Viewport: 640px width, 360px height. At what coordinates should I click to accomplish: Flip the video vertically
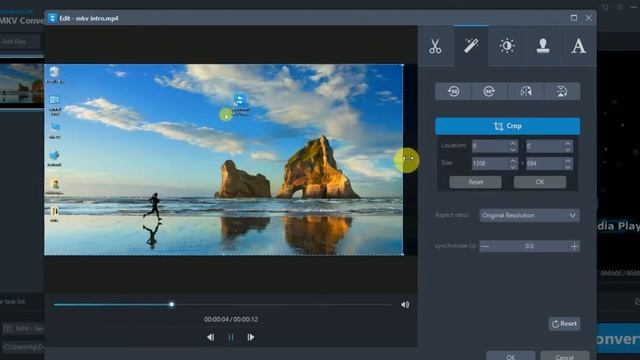point(562,91)
